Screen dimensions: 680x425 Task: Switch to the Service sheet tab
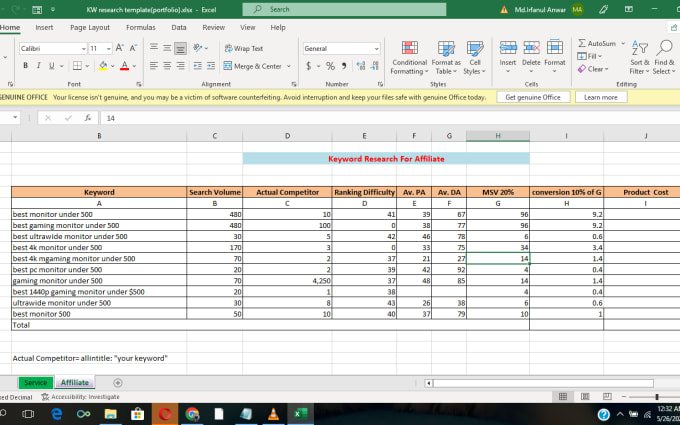click(x=36, y=382)
